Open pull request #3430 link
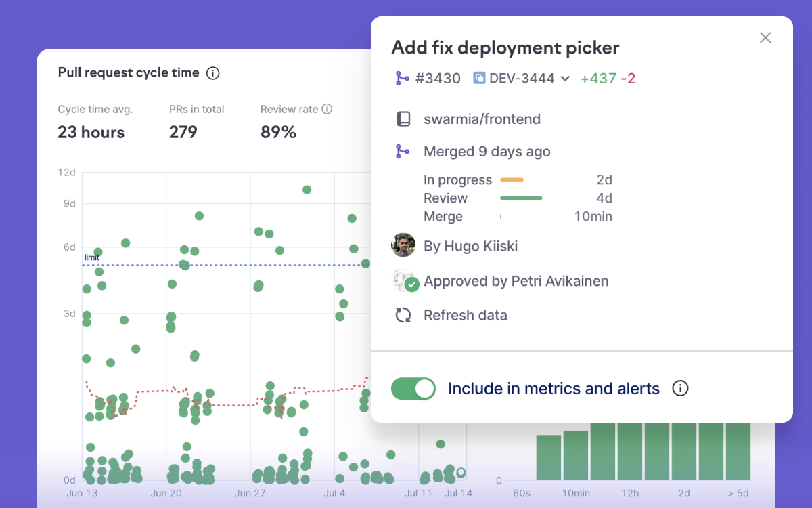 coord(438,79)
